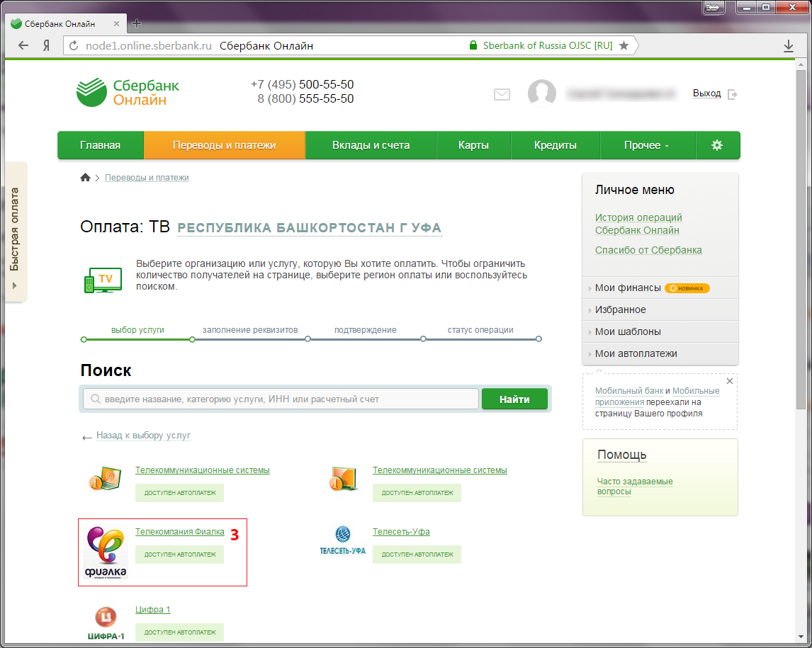Open the Главная menu tab
This screenshot has height=648, width=812.
tap(101, 145)
